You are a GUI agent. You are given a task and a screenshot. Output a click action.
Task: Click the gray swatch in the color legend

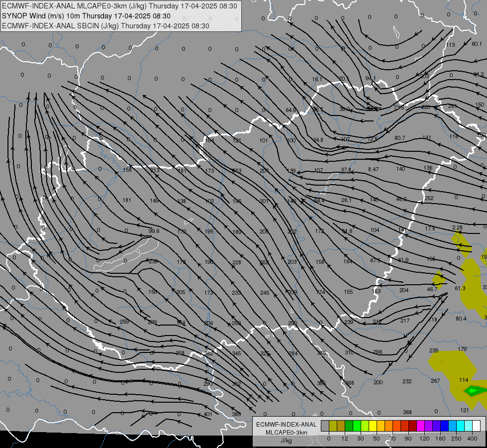pyautogui.click(x=325, y=426)
